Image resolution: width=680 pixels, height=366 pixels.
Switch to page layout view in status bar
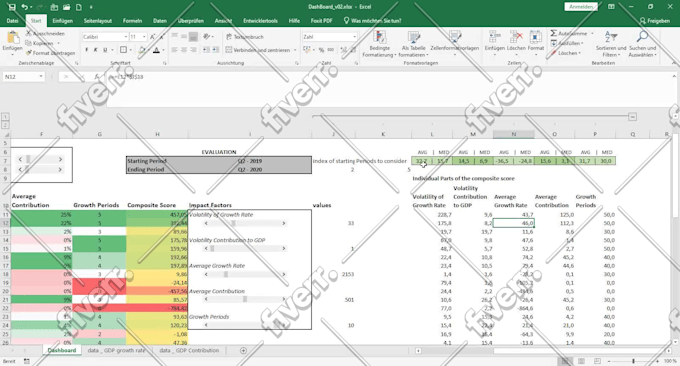tap(581, 361)
